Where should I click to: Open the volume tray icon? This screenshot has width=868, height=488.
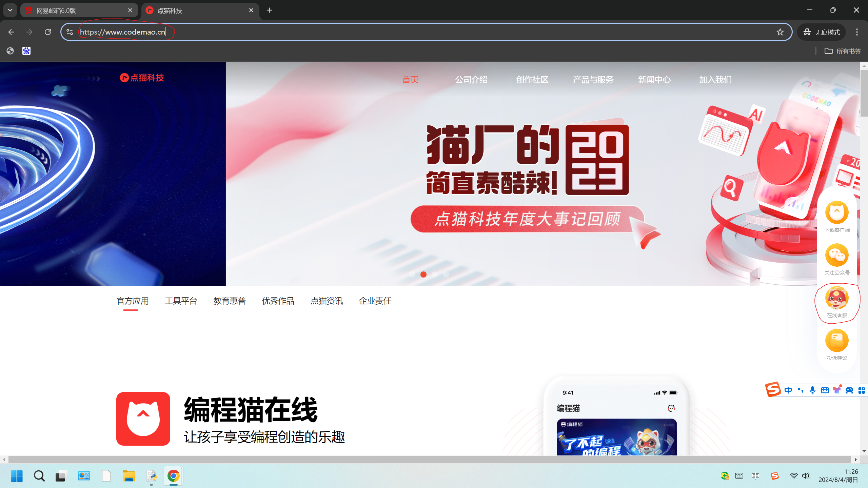point(806,476)
